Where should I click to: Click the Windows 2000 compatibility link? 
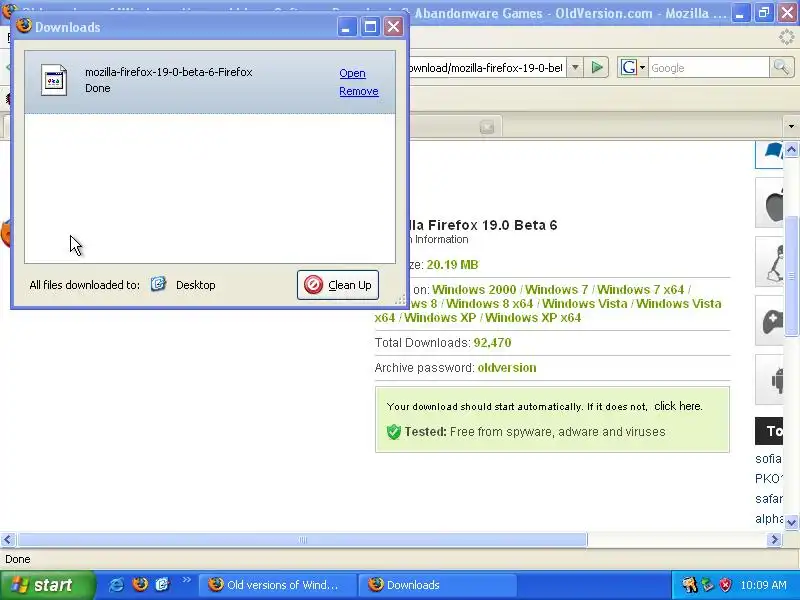[474, 289]
